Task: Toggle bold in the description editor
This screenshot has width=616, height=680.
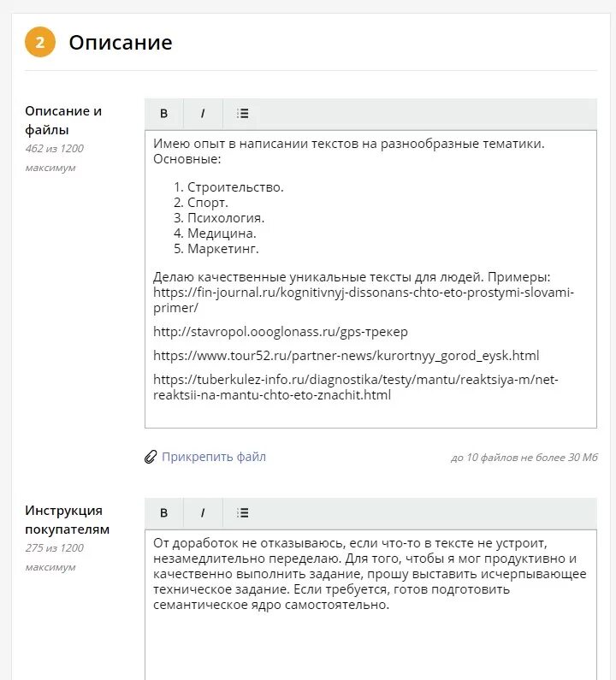Action: (x=164, y=114)
